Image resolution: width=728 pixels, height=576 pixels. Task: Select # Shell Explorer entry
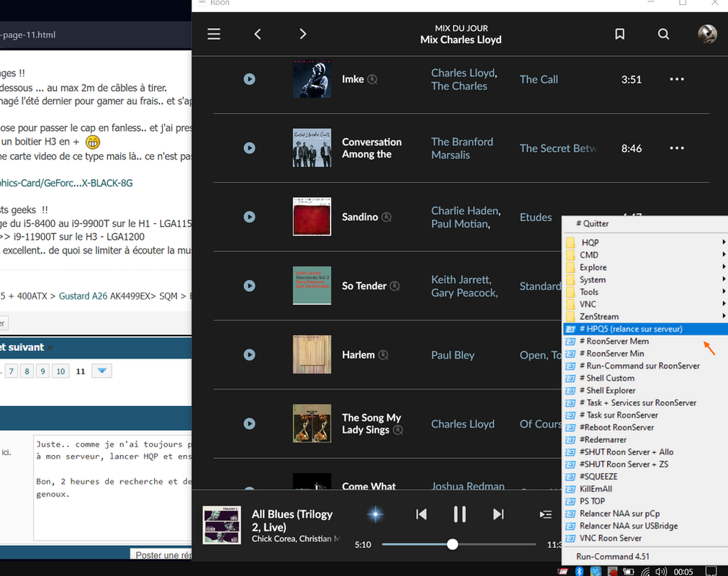[645, 390]
